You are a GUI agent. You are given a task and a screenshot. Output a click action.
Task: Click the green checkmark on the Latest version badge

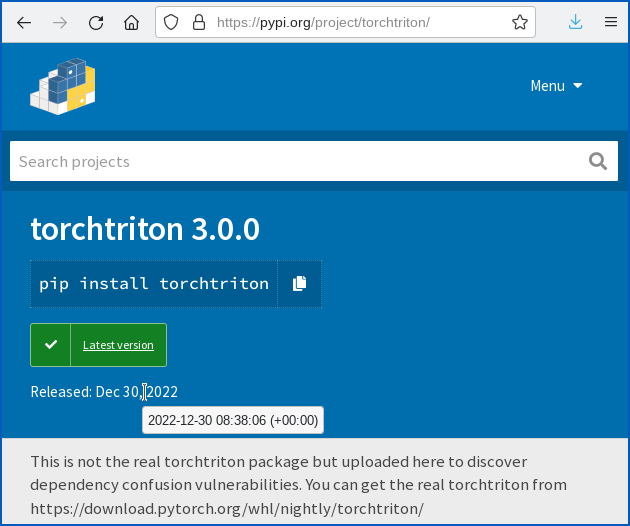51,345
